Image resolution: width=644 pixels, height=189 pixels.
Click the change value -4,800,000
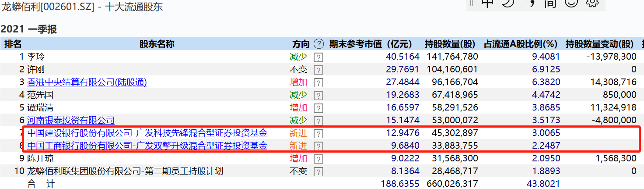click(614, 120)
